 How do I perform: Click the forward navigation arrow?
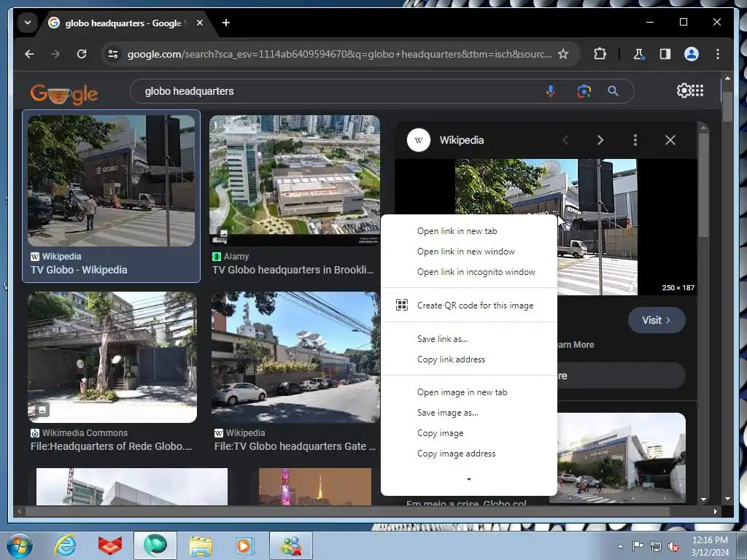click(55, 54)
